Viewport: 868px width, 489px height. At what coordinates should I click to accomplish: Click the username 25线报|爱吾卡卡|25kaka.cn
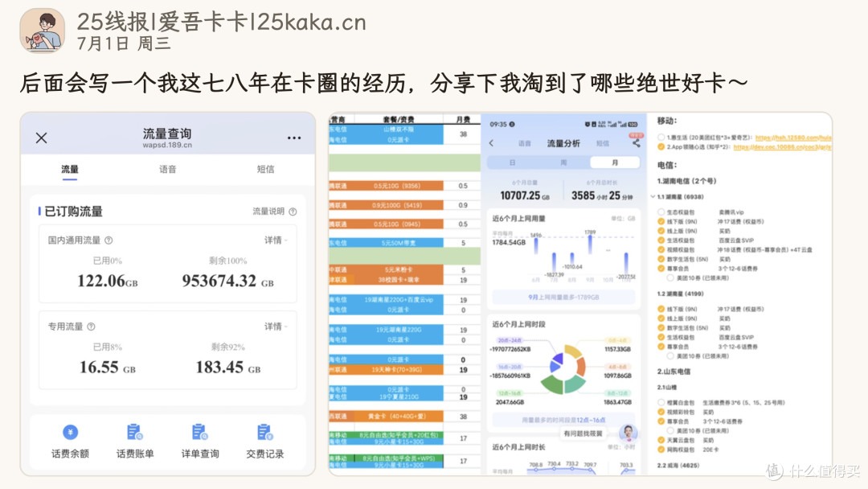pos(222,23)
